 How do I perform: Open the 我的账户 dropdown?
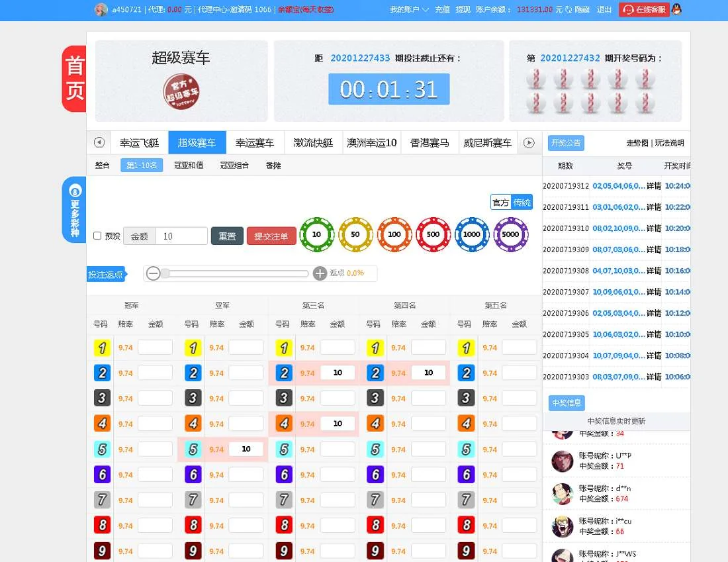coord(409,10)
